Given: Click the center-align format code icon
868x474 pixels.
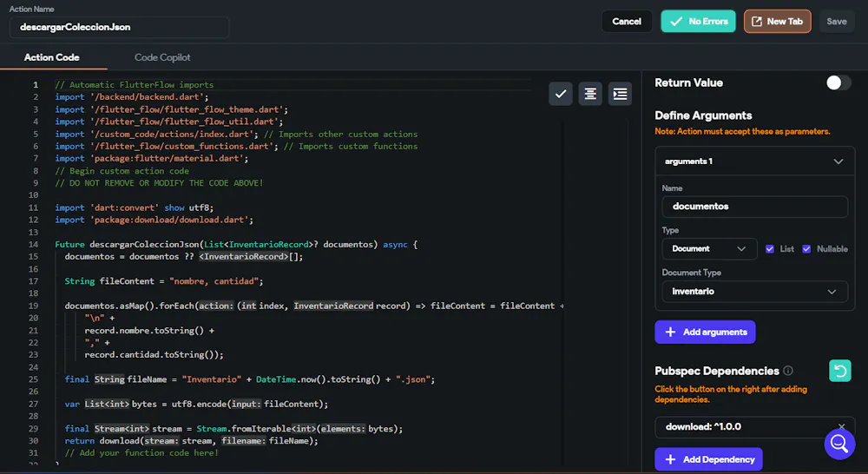Looking at the screenshot, I should (x=590, y=94).
